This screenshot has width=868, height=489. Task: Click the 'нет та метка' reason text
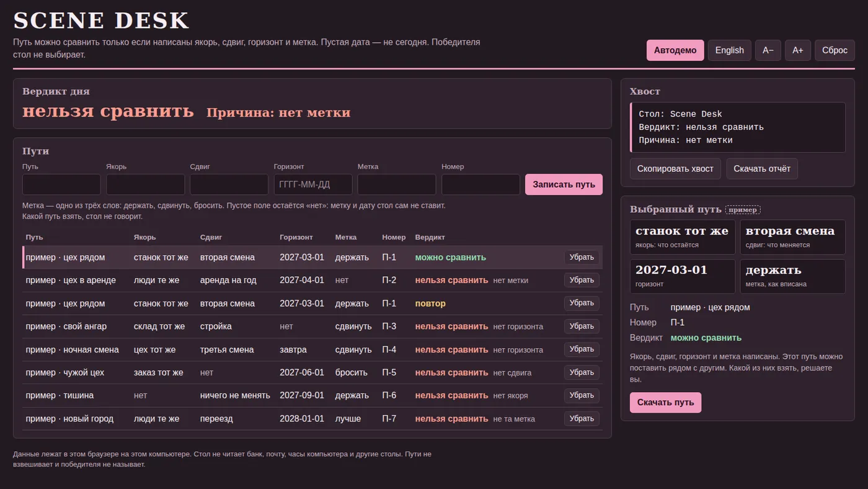514,419
